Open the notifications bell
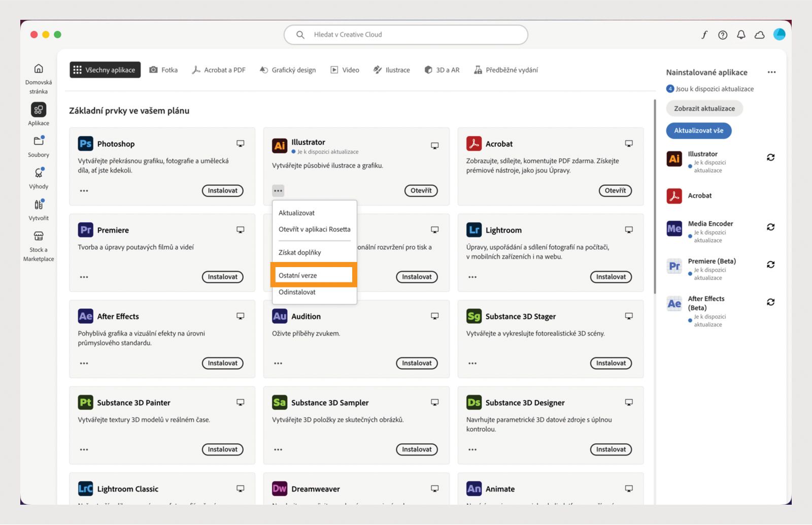 point(741,35)
